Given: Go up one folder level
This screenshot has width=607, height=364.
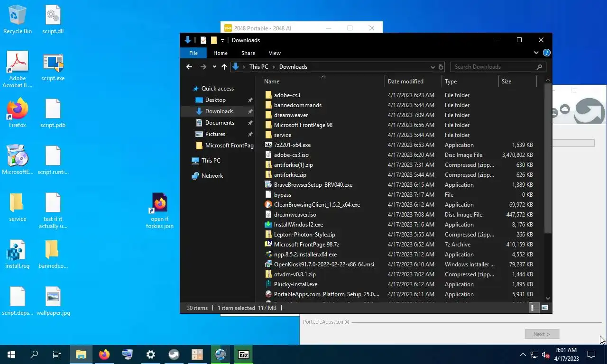Looking at the screenshot, I should click(x=224, y=67).
